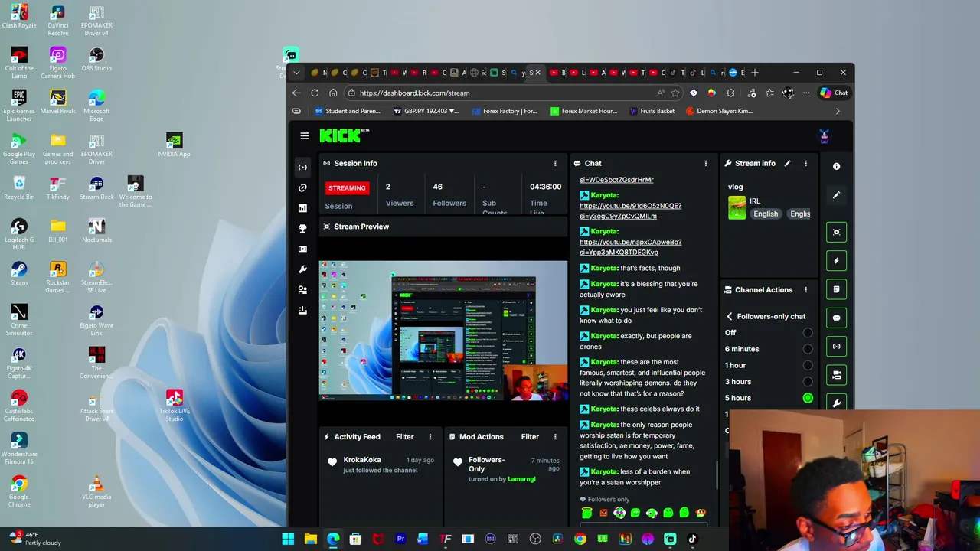This screenshot has width=980, height=551.
Task: Open the Forex Factory bookmark
Action: pyautogui.click(x=504, y=111)
